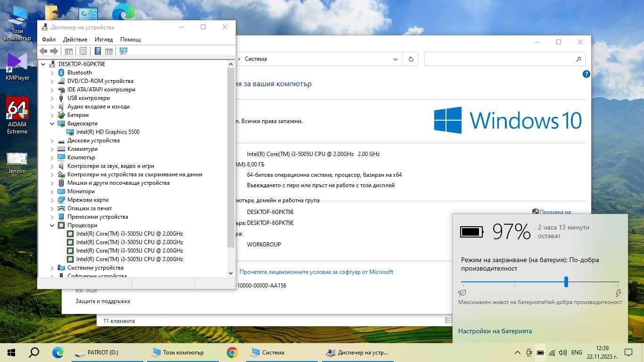The image size is (644, 362).
Task: Switch to Диспечер на устр... taskbar window
Action: pyautogui.click(x=357, y=352)
